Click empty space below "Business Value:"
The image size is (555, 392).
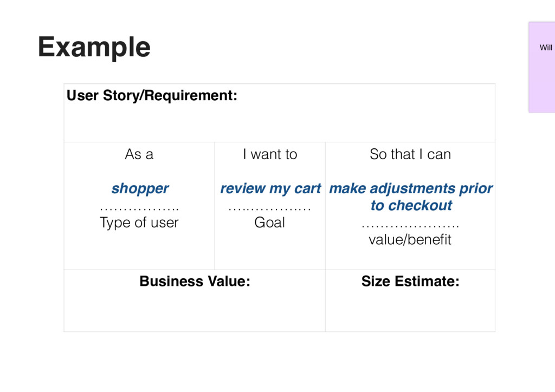click(195, 311)
